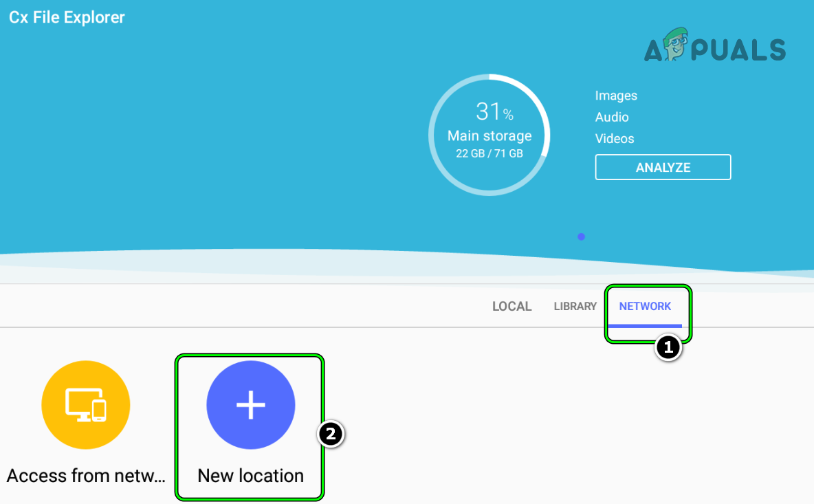Click the New location label

point(251,475)
